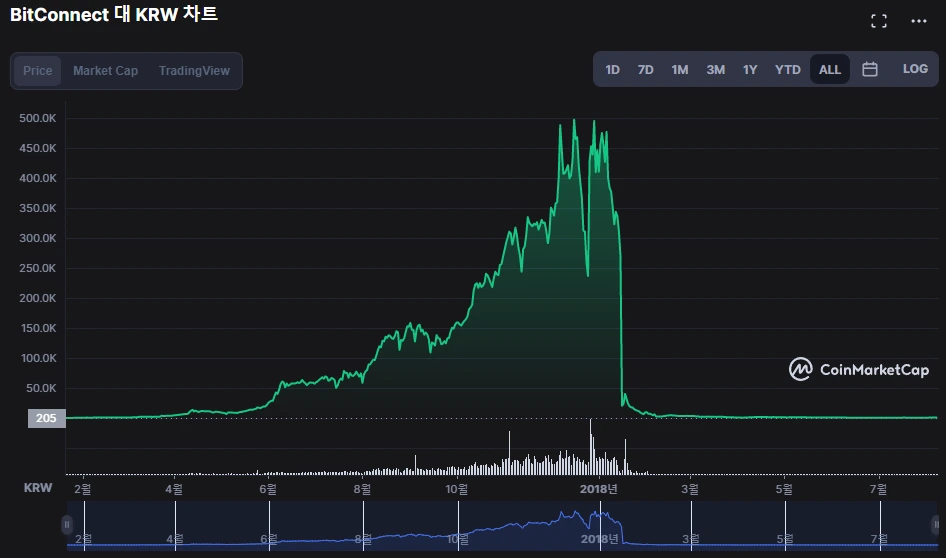Select the Price tab

click(x=37, y=71)
